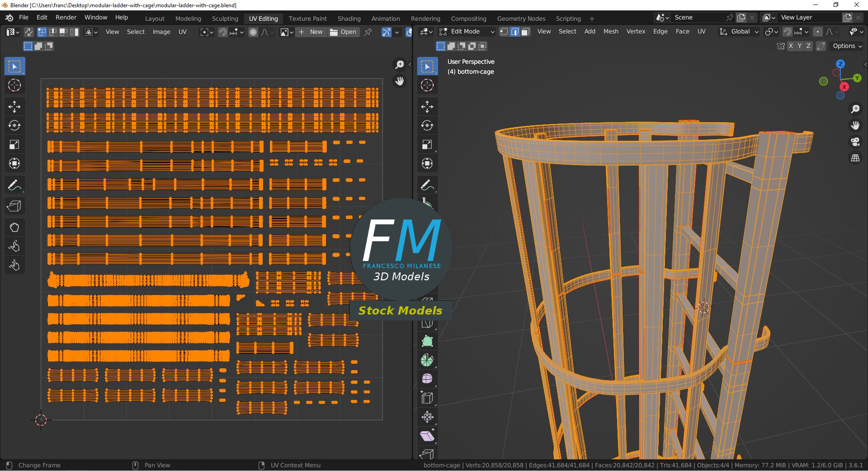Select the Shear tool in the 3D viewport
Viewport: 868px width, 471px height.
point(427,436)
